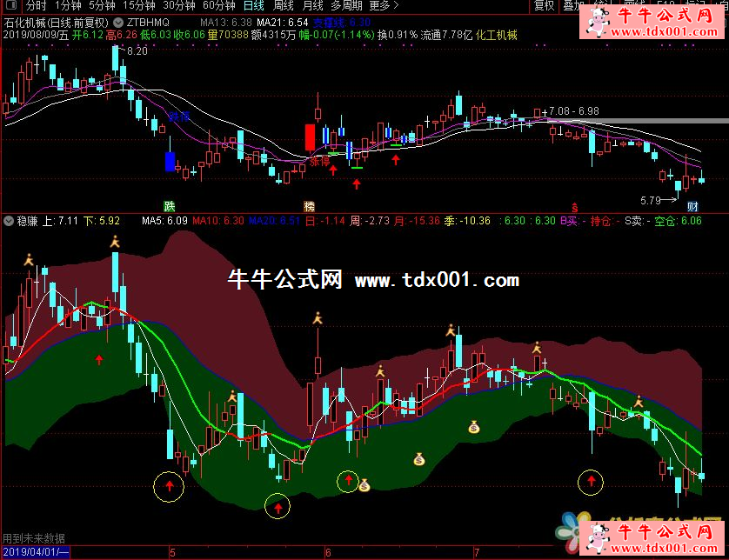Screen dimensions: 729x560
Task: Click the 月: -15.36 monthly change
Action: (417, 221)
